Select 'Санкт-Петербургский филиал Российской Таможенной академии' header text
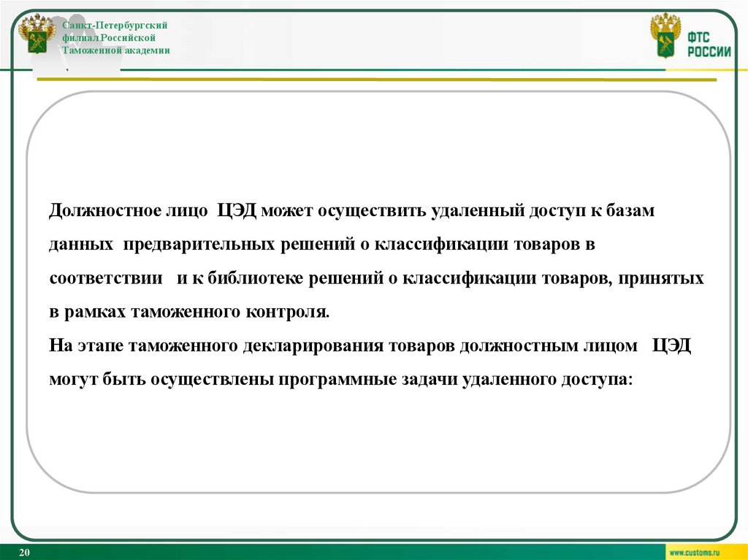The image size is (748, 560). pyautogui.click(x=116, y=38)
